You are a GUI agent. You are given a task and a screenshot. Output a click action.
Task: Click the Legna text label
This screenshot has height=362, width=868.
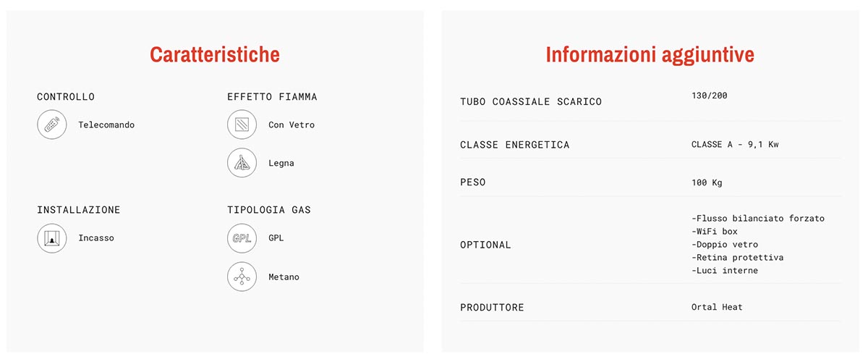[x=281, y=164]
